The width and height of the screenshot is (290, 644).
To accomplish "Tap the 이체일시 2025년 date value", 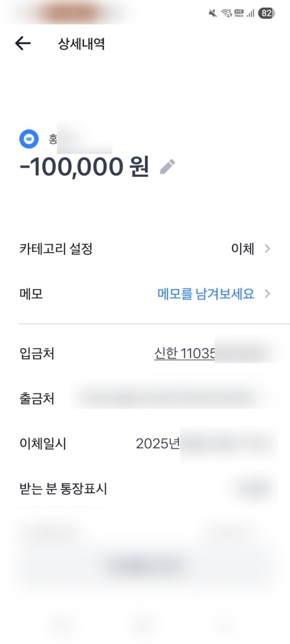I will [157, 443].
